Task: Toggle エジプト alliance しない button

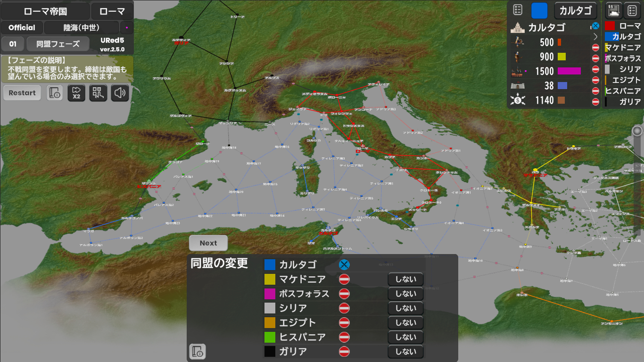Action: pos(406,323)
